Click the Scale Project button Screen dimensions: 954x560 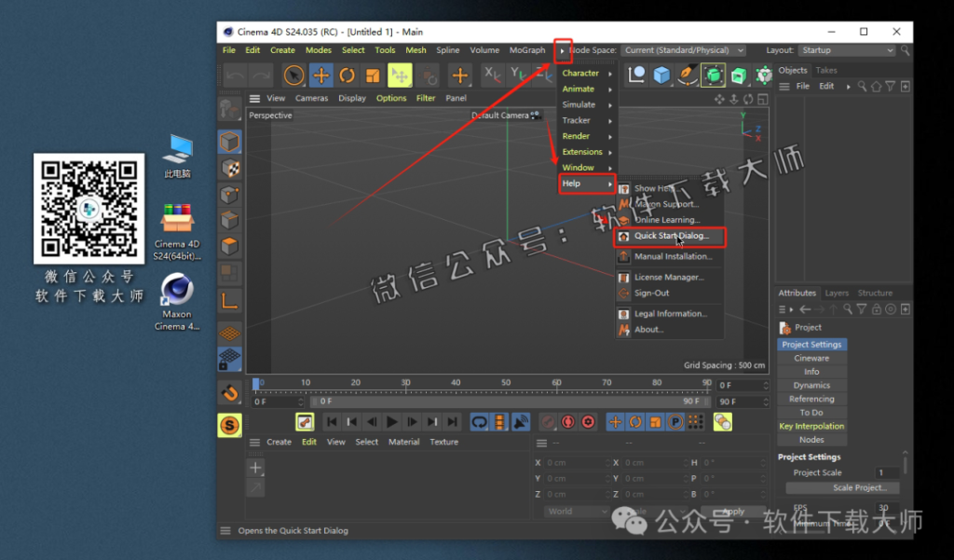859,487
